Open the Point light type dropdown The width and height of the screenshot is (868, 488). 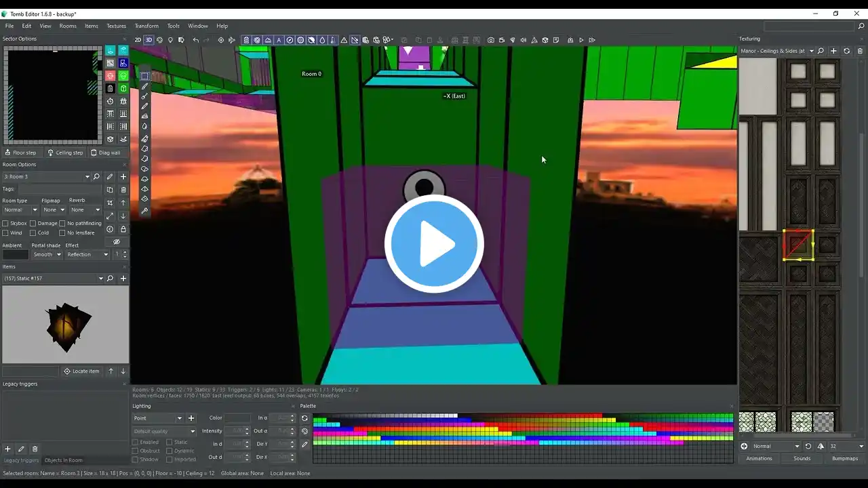tap(158, 418)
